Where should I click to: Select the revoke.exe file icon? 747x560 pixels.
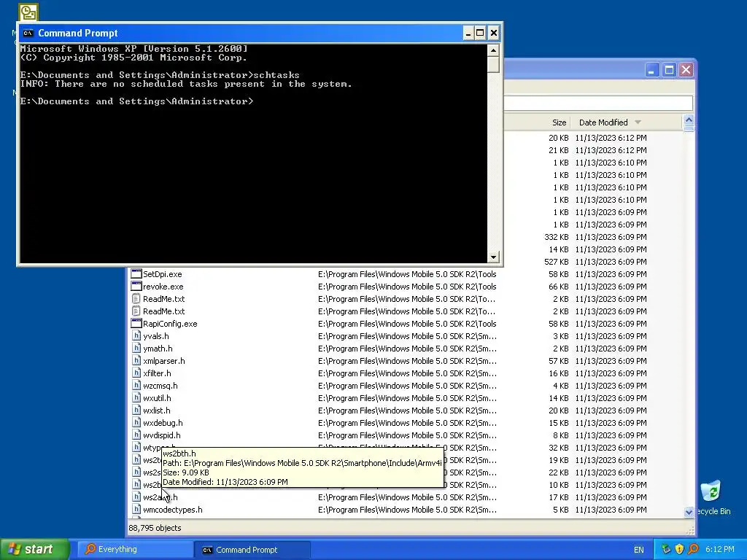136,286
